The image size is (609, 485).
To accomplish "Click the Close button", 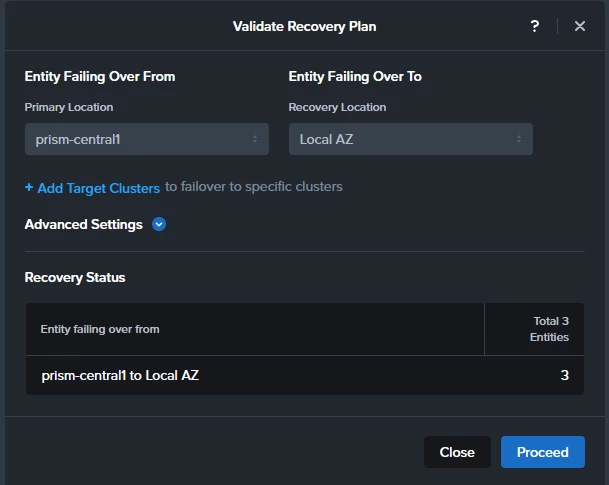I will click(457, 452).
